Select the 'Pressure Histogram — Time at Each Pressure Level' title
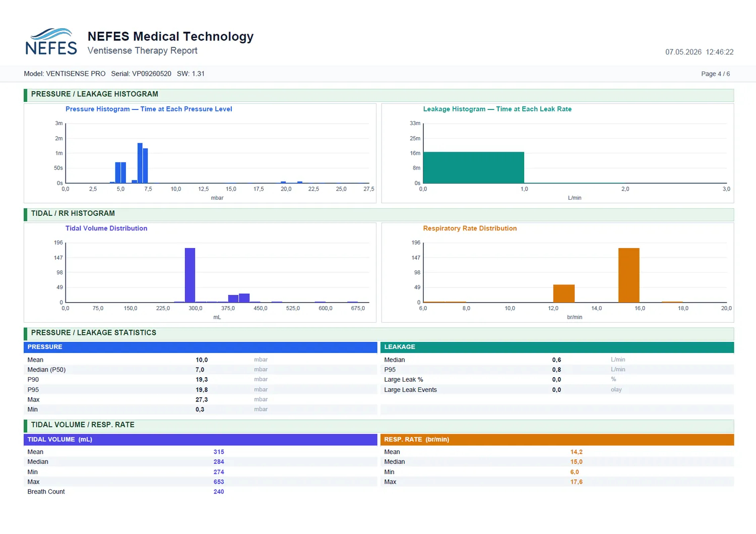The image size is (756, 534). point(149,109)
